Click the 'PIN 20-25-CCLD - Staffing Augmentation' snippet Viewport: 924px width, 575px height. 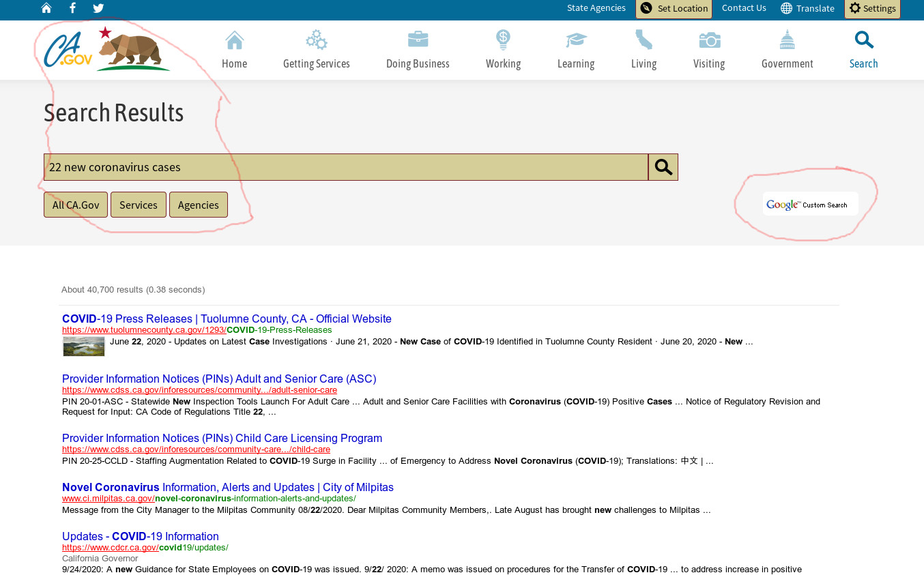[388, 461]
